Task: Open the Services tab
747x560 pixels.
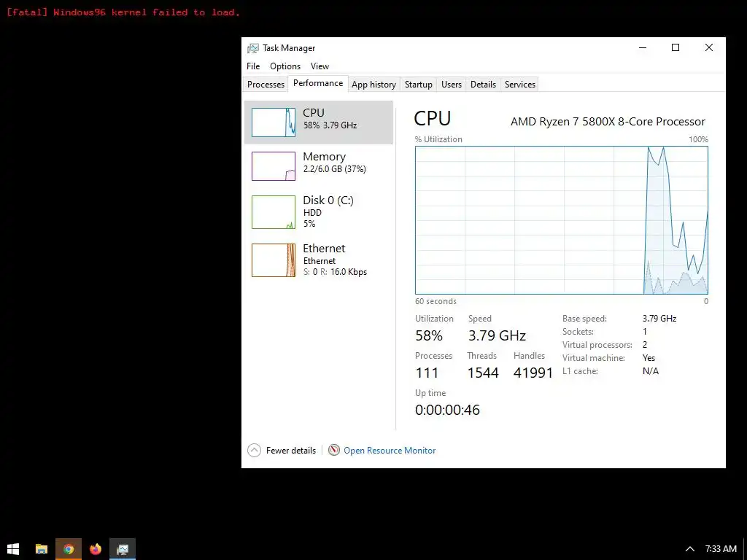Action: tap(519, 85)
